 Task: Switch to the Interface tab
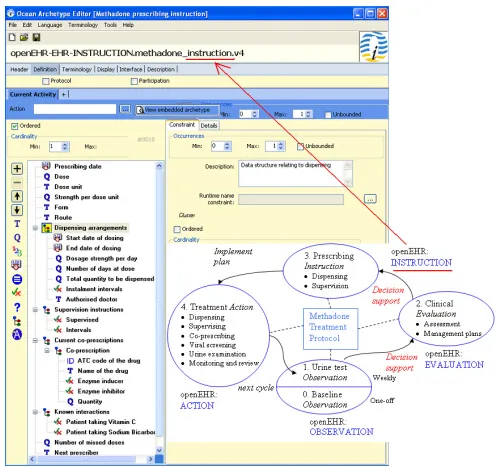pos(131,69)
